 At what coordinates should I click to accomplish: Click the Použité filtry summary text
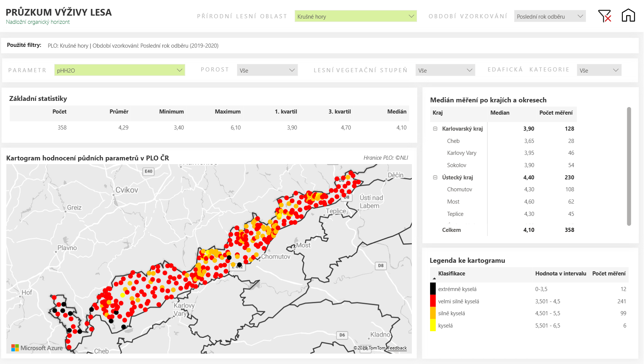[x=133, y=46]
